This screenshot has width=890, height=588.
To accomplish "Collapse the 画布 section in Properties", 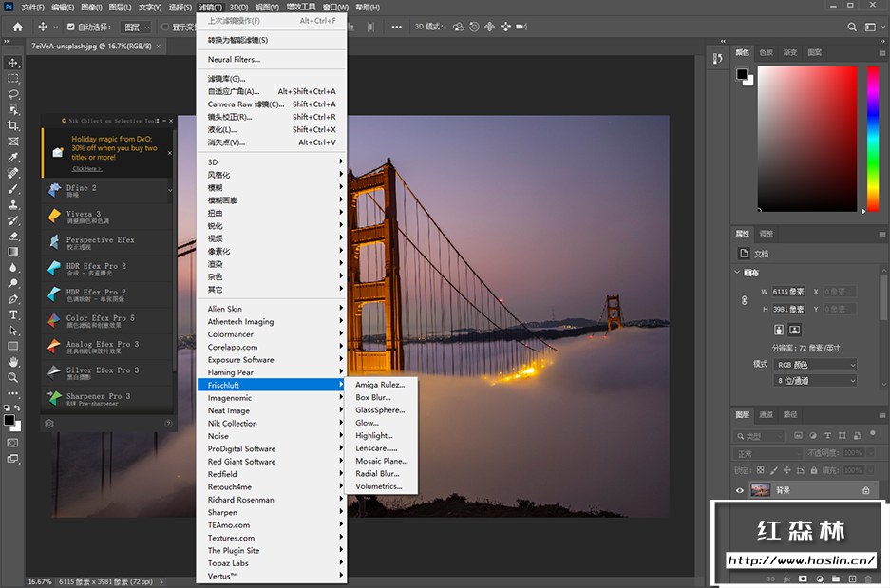I will pyautogui.click(x=738, y=273).
